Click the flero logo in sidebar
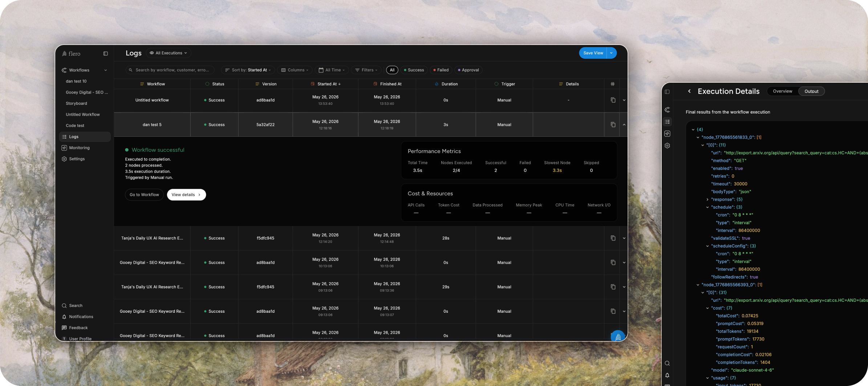 71,53
